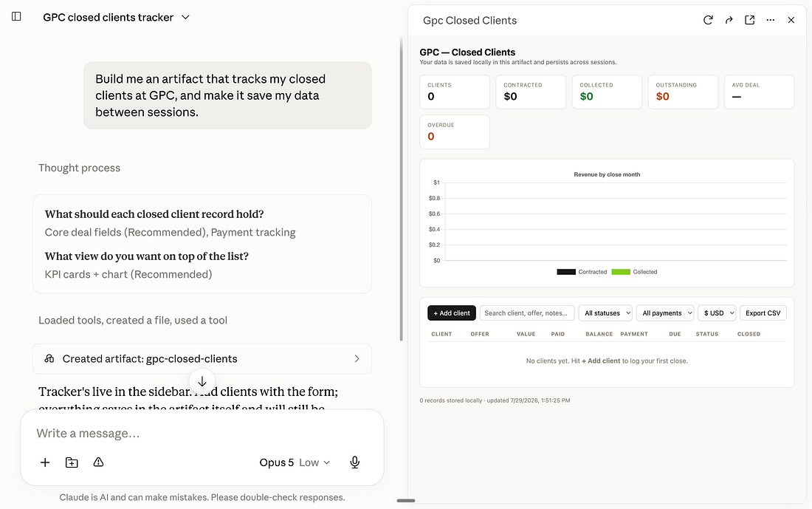Jump to bottom with down-arrow button
Viewport: 812px width, 509px height.
pos(202,381)
